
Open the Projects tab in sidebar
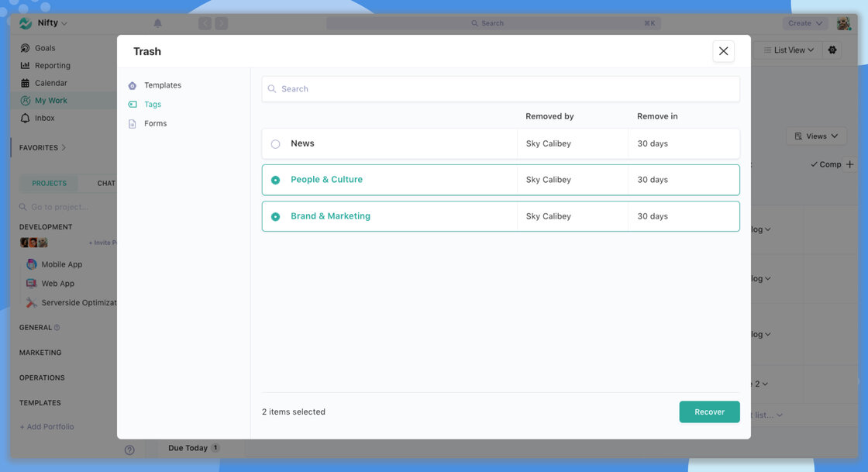pyautogui.click(x=49, y=184)
